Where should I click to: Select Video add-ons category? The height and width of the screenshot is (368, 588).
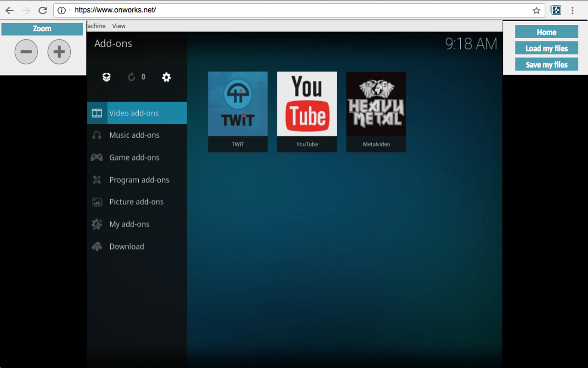point(137,113)
